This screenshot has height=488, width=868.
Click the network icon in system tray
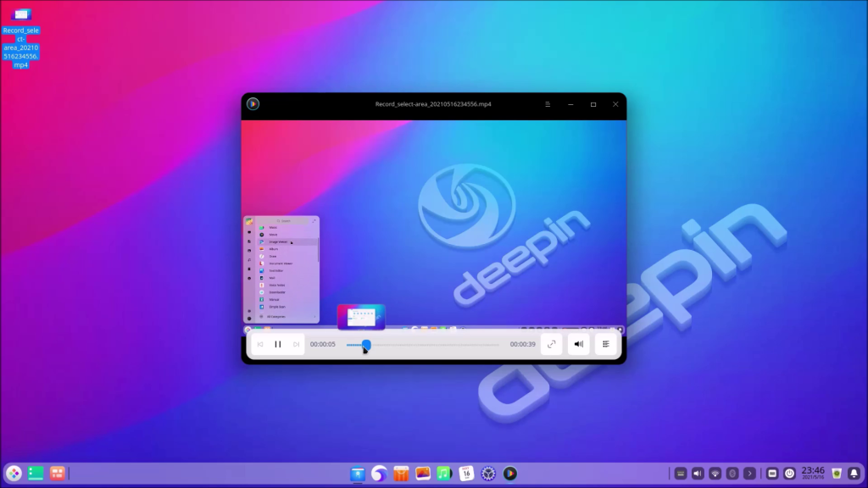click(715, 474)
